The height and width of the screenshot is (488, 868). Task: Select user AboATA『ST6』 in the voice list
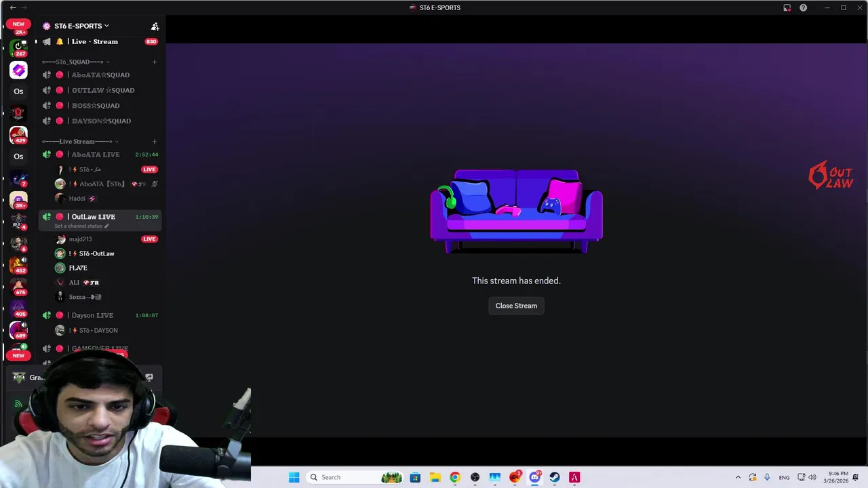102,184
